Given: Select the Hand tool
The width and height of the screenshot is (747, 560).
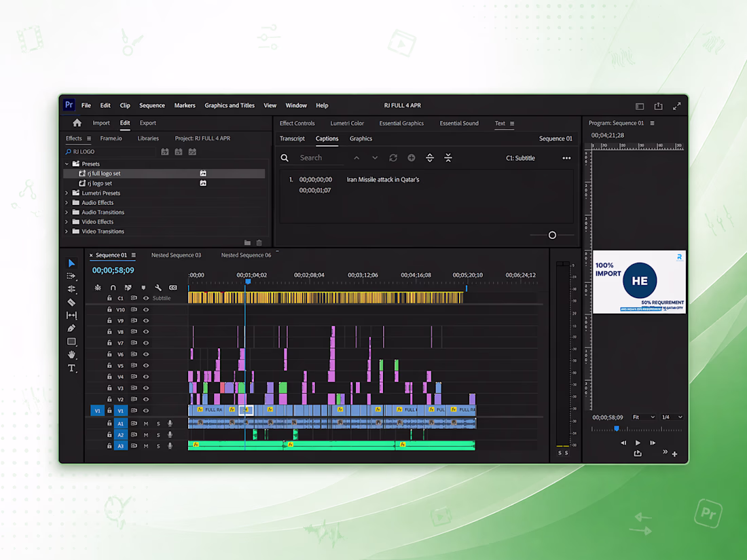Looking at the screenshot, I should (71, 354).
